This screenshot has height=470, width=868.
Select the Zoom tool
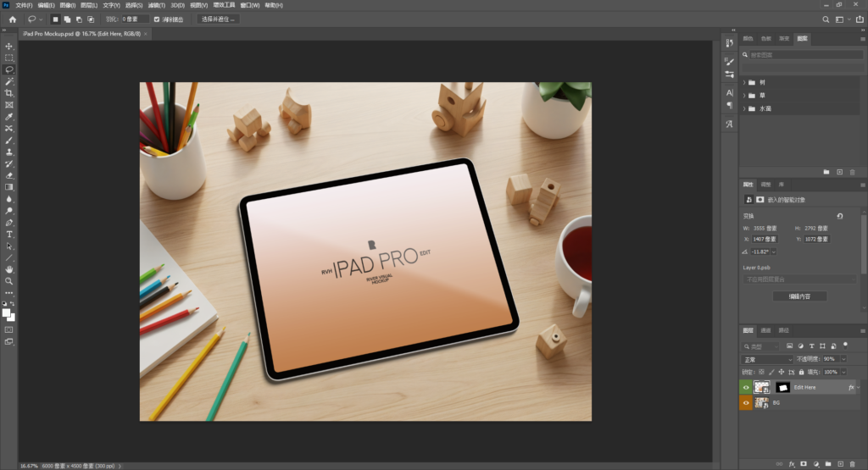pos(8,281)
